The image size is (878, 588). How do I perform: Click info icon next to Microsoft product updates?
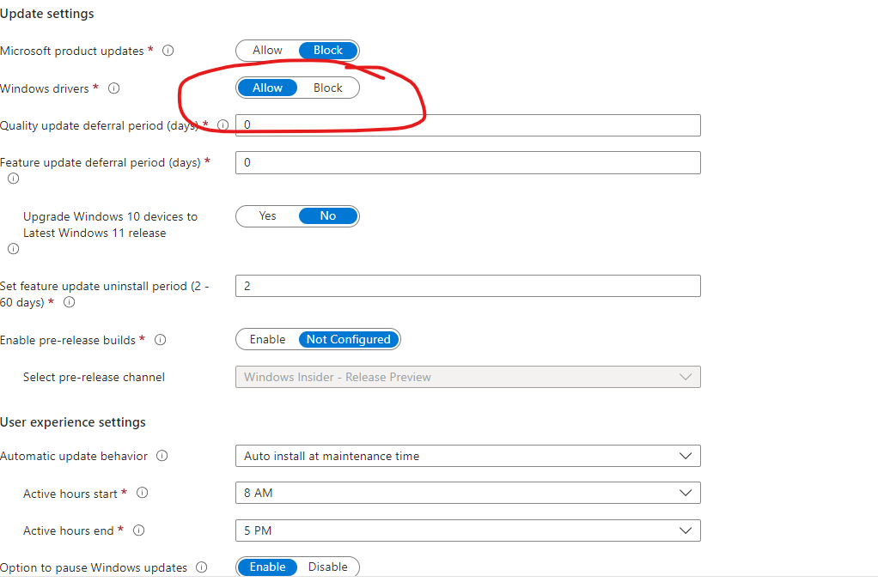coord(168,51)
